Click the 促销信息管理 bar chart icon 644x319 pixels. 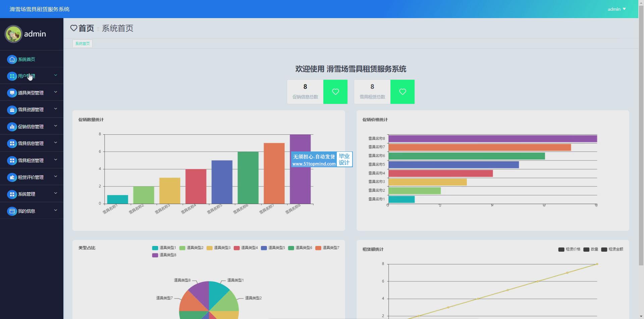pyautogui.click(x=12, y=127)
